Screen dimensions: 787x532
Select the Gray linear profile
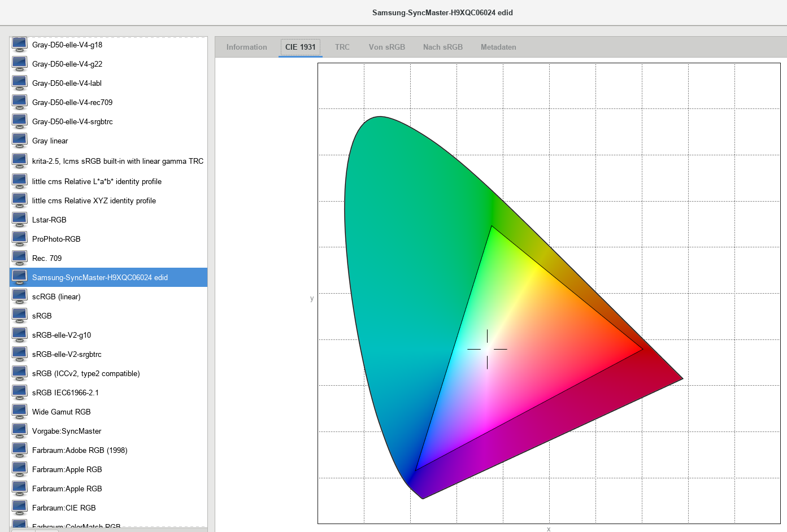pos(108,141)
